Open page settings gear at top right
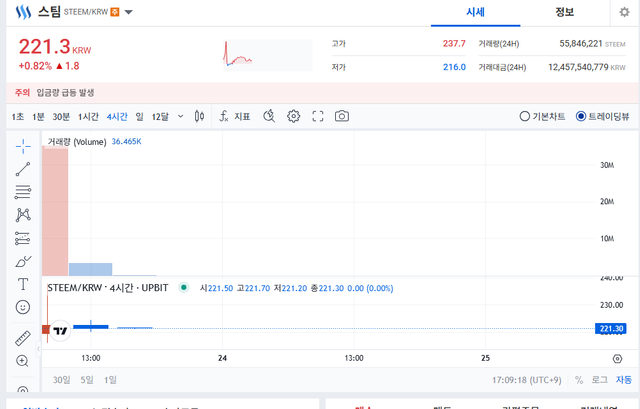Viewport: 640px width, 409px height. [x=624, y=12]
